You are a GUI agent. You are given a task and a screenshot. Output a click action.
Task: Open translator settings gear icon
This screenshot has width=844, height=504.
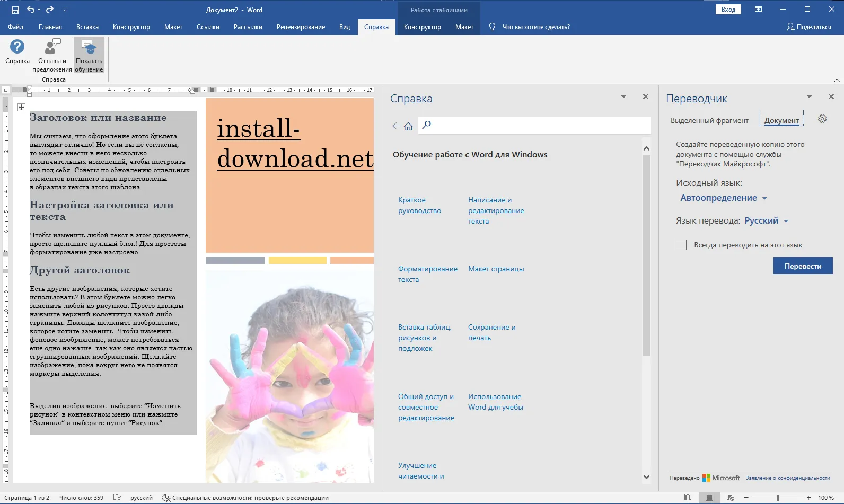pos(822,119)
